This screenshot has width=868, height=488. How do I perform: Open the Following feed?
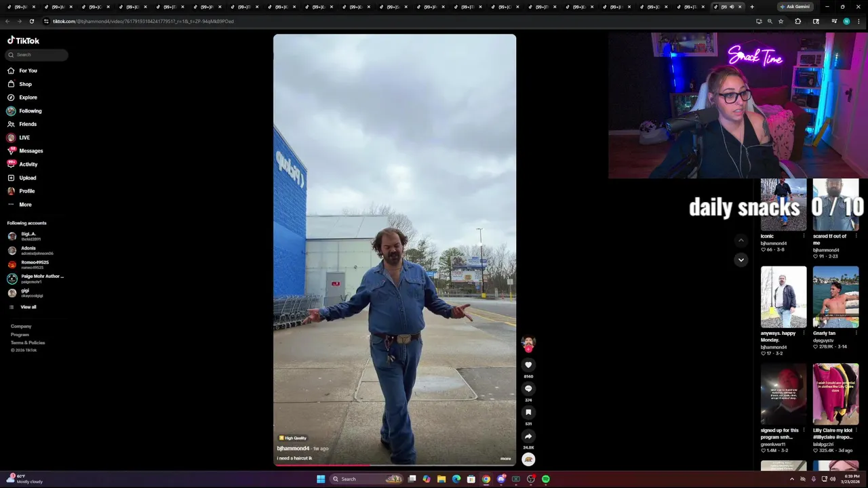(24, 110)
